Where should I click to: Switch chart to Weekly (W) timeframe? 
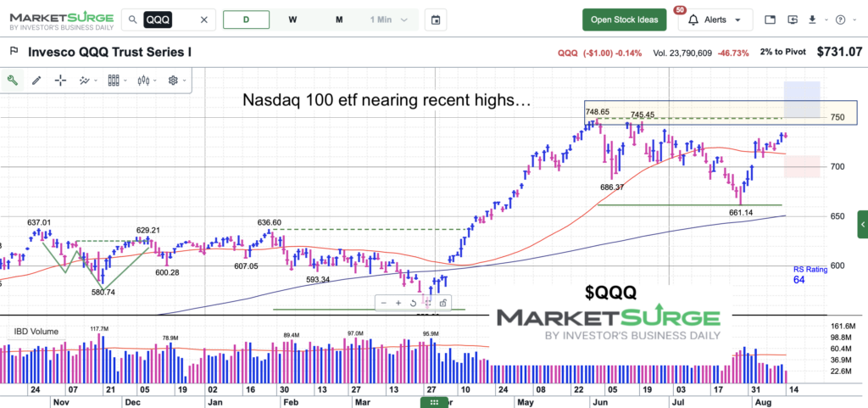(292, 20)
